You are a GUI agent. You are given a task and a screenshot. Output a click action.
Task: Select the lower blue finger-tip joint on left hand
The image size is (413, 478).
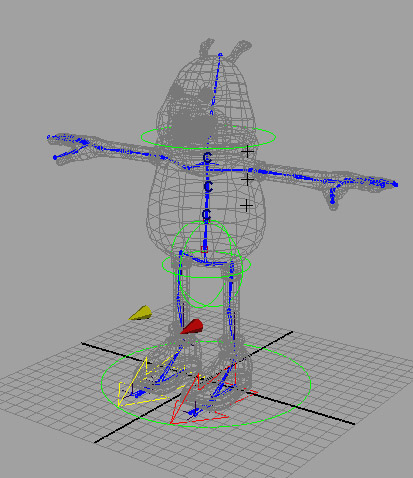tap(55, 157)
